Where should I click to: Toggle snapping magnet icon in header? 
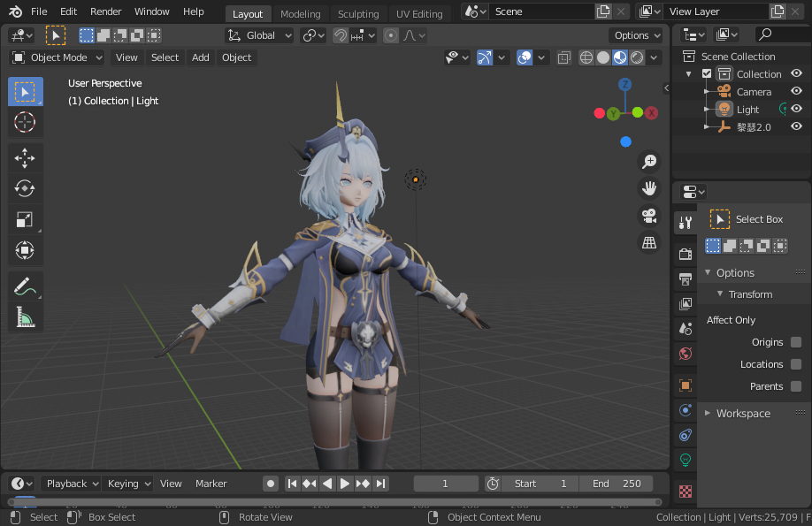point(341,35)
